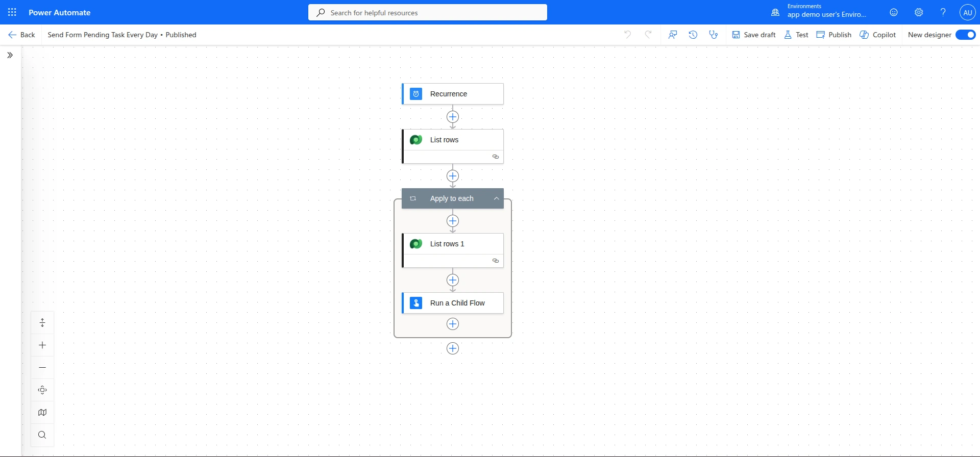
Task: Click the Redo arrow icon
Action: pyautogui.click(x=648, y=35)
